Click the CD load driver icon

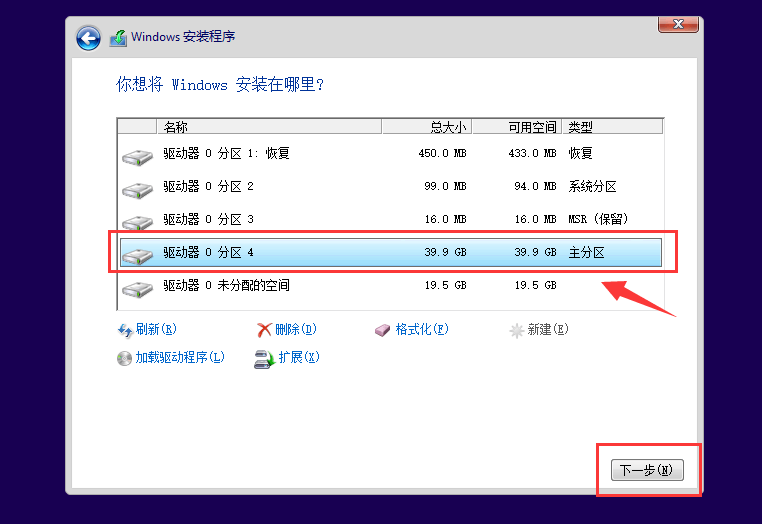tap(124, 359)
